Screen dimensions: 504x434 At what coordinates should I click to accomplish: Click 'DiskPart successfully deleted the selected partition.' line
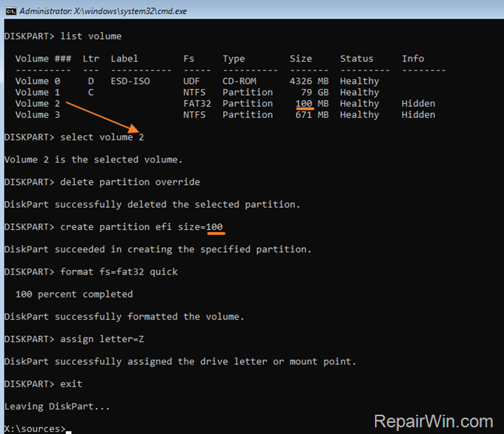click(x=153, y=205)
